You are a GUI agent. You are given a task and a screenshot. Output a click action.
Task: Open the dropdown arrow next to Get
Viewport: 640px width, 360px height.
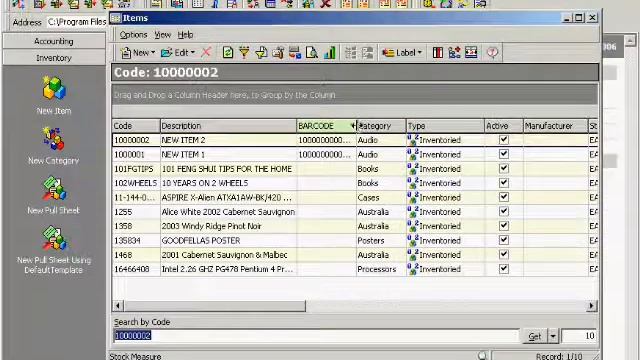(553, 336)
